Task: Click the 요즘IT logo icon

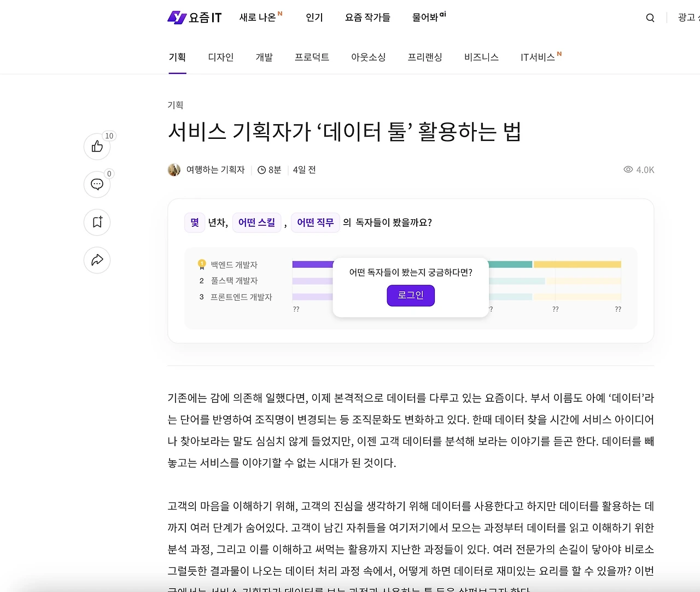Action: pyautogui.click(x=176, y=17)
